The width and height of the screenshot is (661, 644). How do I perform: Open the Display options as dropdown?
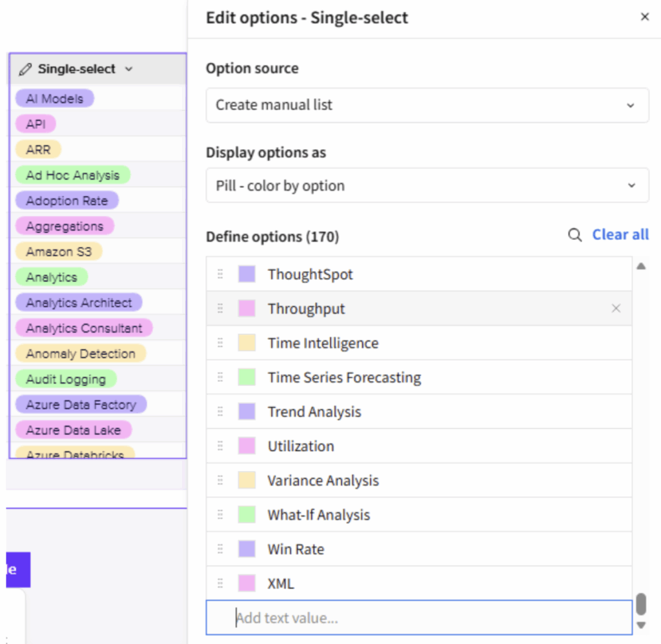tap(427, 186)
